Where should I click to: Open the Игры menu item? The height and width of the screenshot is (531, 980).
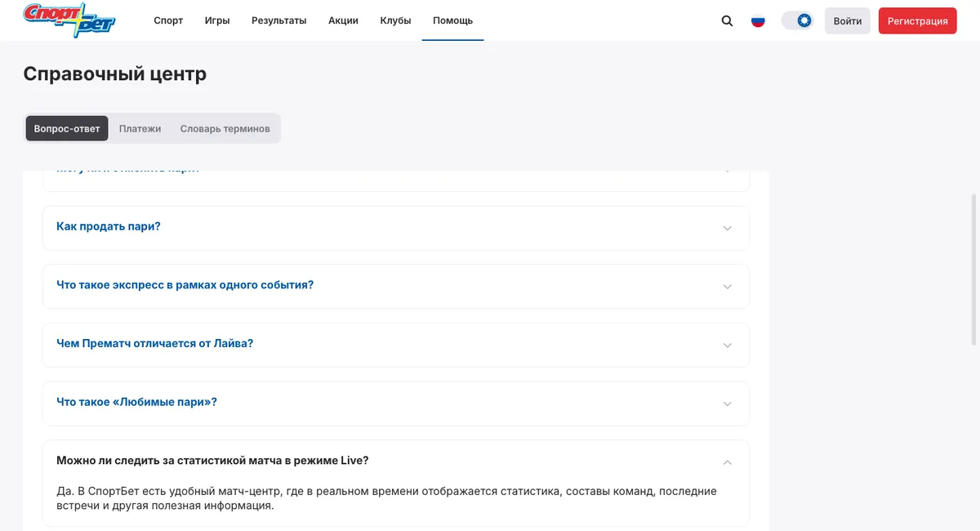coord(217,20)
